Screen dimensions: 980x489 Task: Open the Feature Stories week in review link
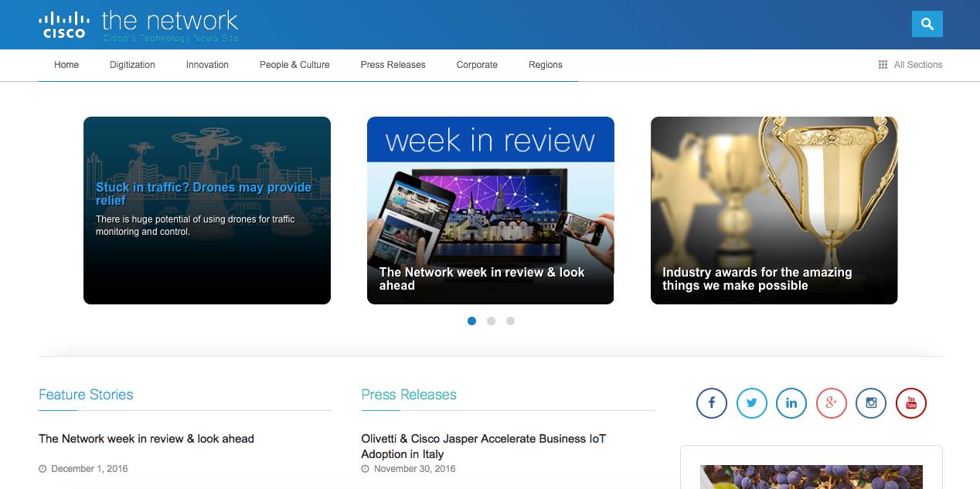[146, 439]
